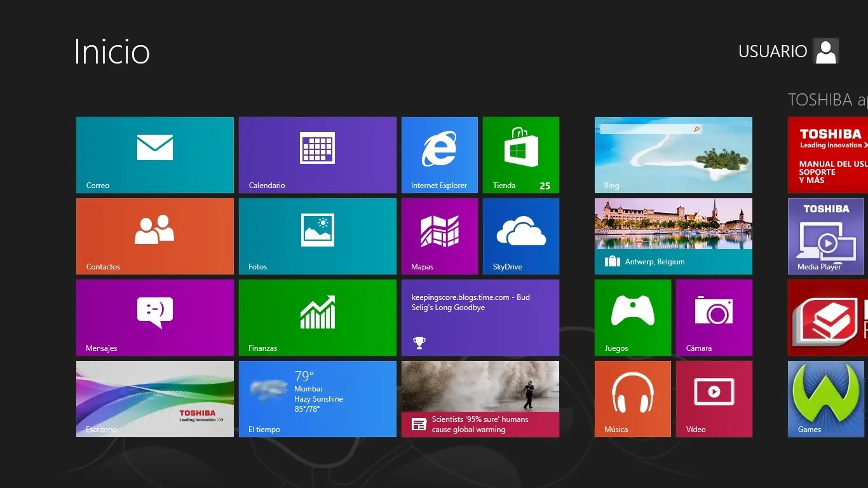This screenshot has width=868, height=488.
Task: Click the USUARIO account name
Action: click(x=773, y=51)
